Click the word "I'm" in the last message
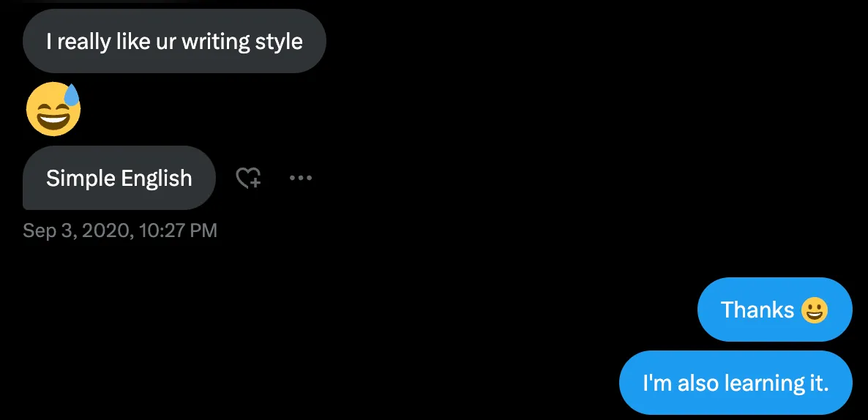Screen dimensions: 868x420 [x=657, y=383]
